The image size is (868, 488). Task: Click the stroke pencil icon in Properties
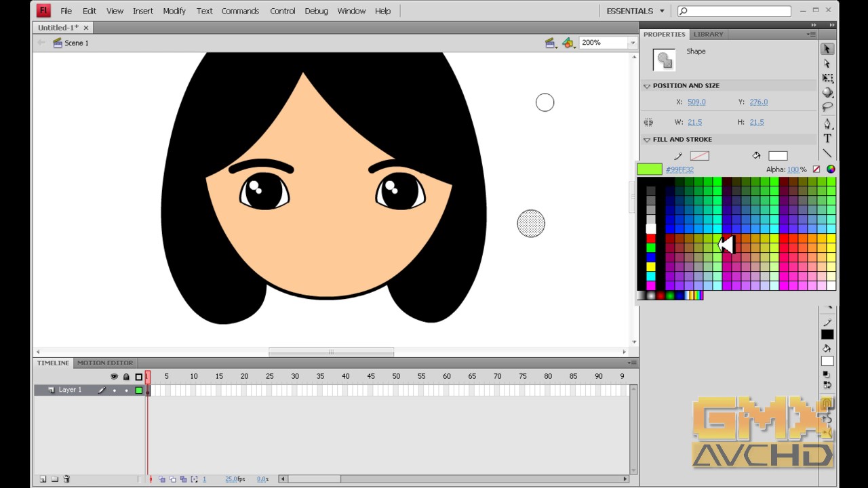pos(677,156)
